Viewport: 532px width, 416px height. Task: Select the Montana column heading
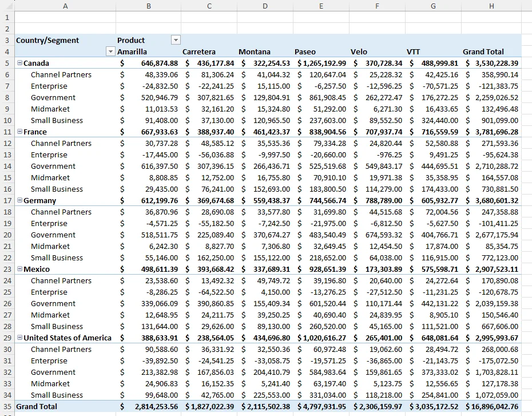pyautogui.click(x=265, y=51)
